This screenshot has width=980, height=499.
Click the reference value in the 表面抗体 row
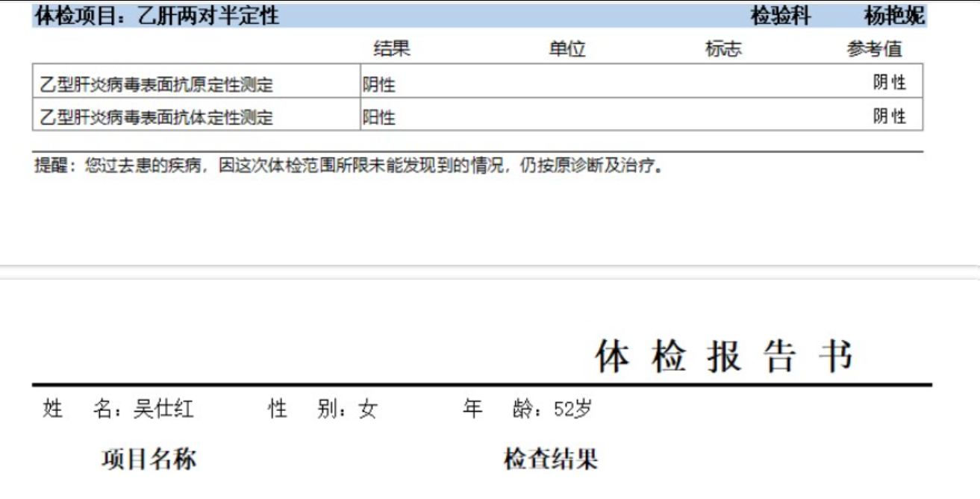pyautogui.click(x=889, y=116)
